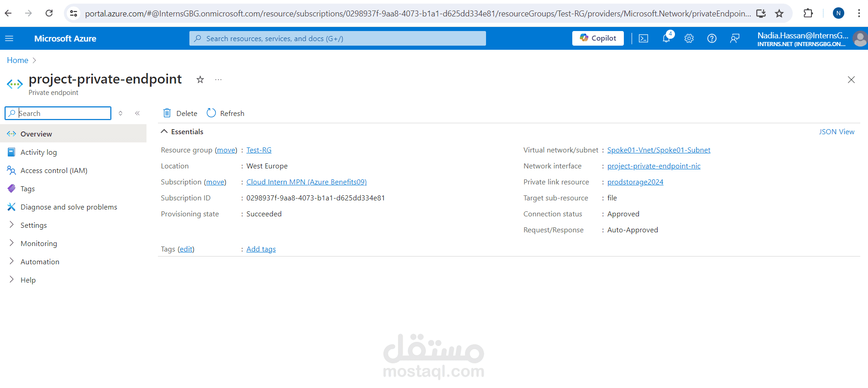Open the Chrome three-dot menu
868x388 pixels.
click(x=859, y=13)
